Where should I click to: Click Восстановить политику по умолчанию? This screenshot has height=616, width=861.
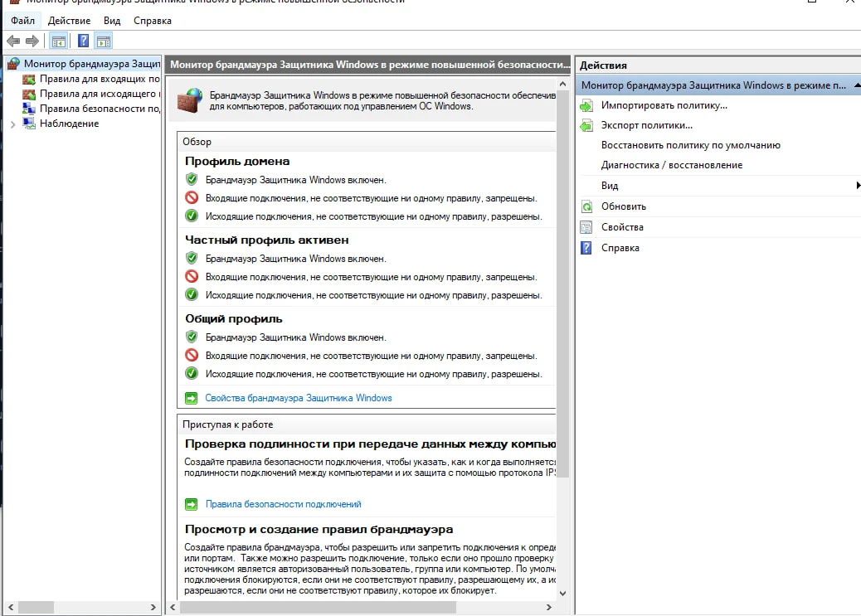pos(691,145)
